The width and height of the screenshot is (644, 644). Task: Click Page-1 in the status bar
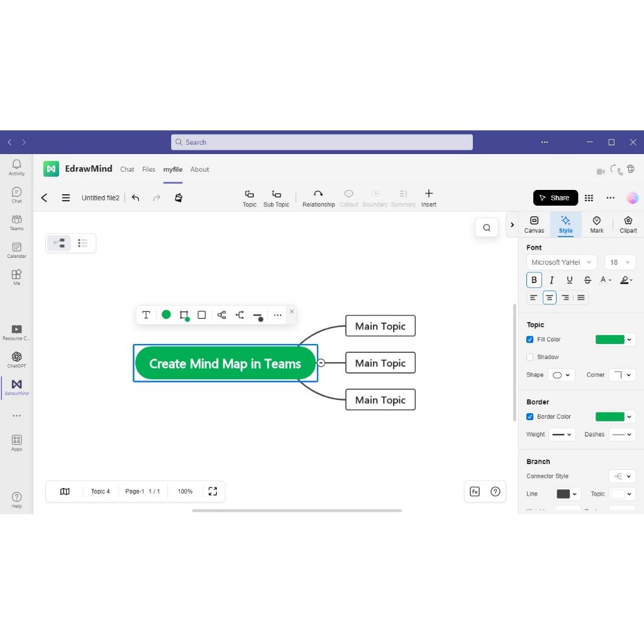click(x=135, y=491)
